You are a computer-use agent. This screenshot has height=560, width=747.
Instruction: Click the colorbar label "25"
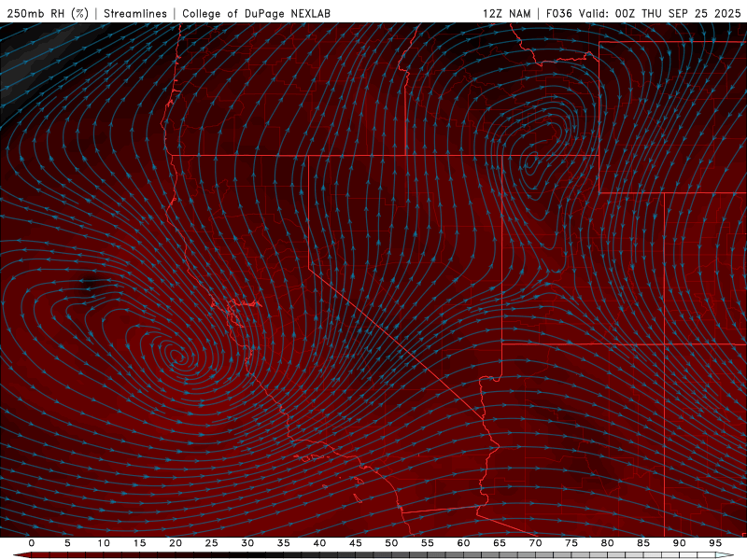[212, 543]
